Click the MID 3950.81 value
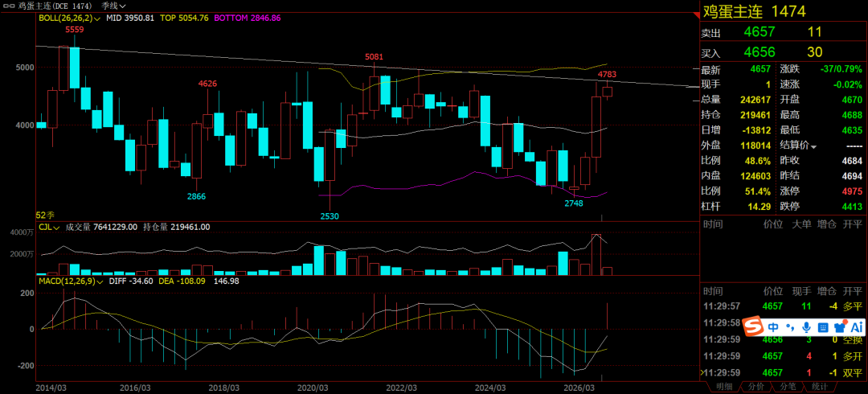The image size is (868, 394). click(130, 18)
